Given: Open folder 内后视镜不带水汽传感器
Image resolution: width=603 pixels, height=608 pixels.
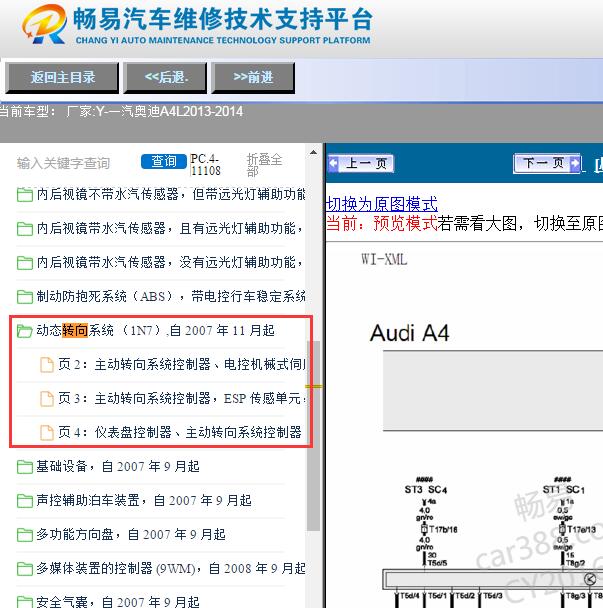Looking at the screenshot, I should [171, 194].
